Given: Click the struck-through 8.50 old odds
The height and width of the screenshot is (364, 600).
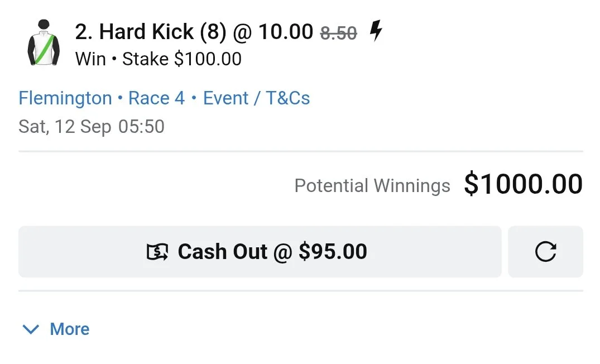Looking at the screenshot, I should [339, 33].
